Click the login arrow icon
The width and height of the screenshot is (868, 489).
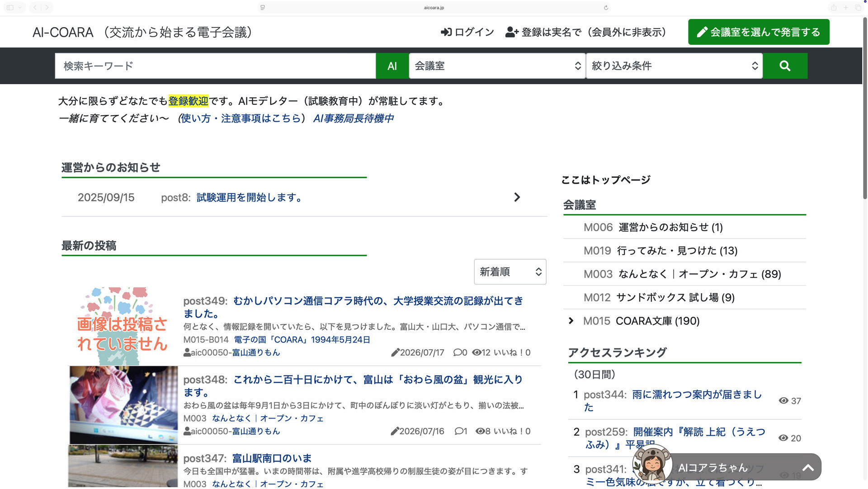coord(446,32)
